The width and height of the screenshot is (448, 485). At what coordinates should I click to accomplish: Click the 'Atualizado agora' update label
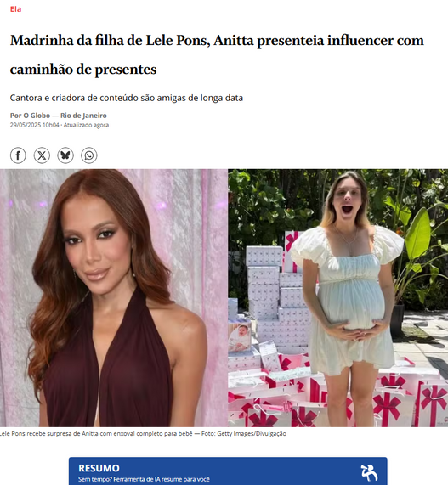tap(86, 125)
